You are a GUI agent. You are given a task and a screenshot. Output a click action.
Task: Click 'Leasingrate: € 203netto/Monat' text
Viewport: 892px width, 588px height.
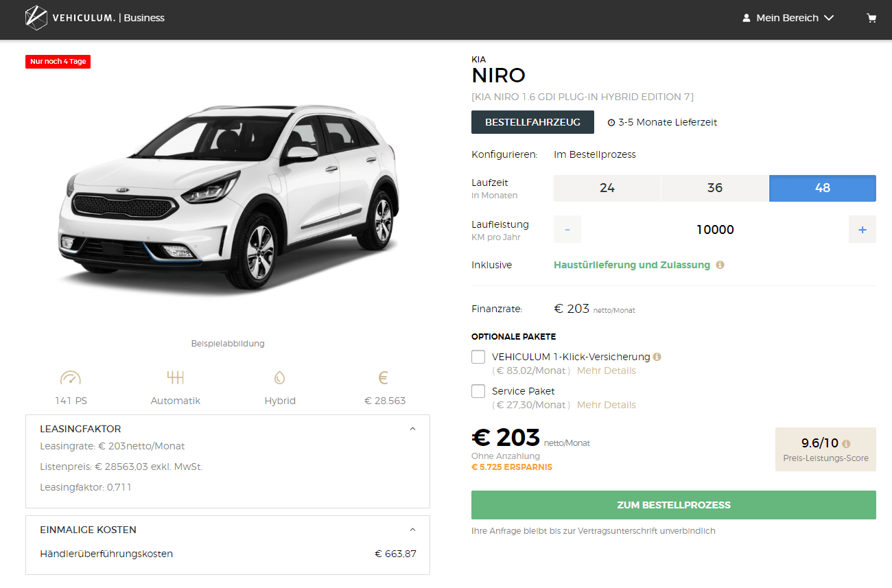pos(113,446)
